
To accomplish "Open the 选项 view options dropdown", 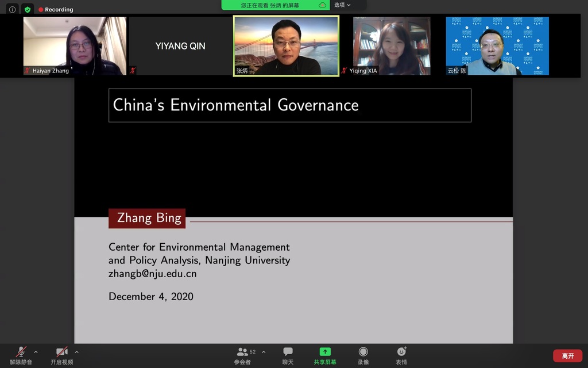I will point(342,5).
